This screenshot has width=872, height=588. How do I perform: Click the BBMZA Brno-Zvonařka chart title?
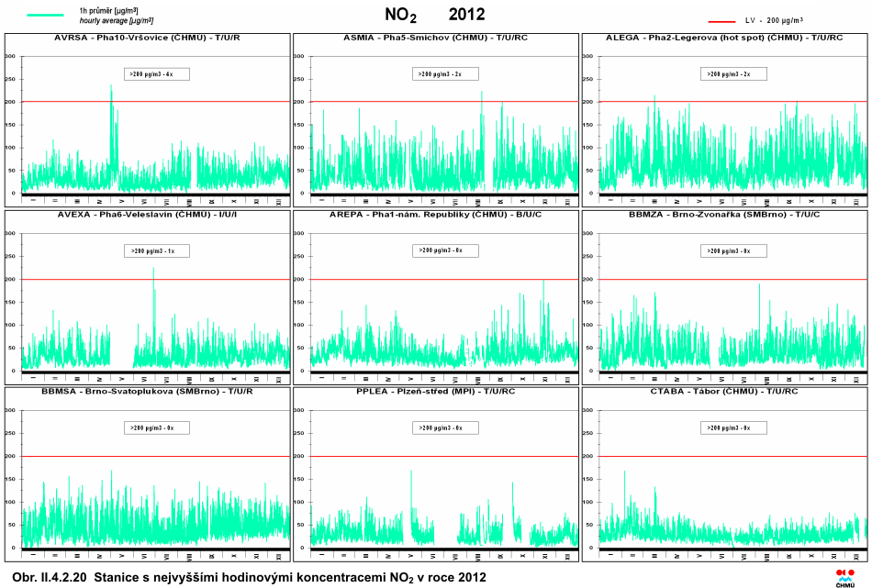tap(724, 215)
